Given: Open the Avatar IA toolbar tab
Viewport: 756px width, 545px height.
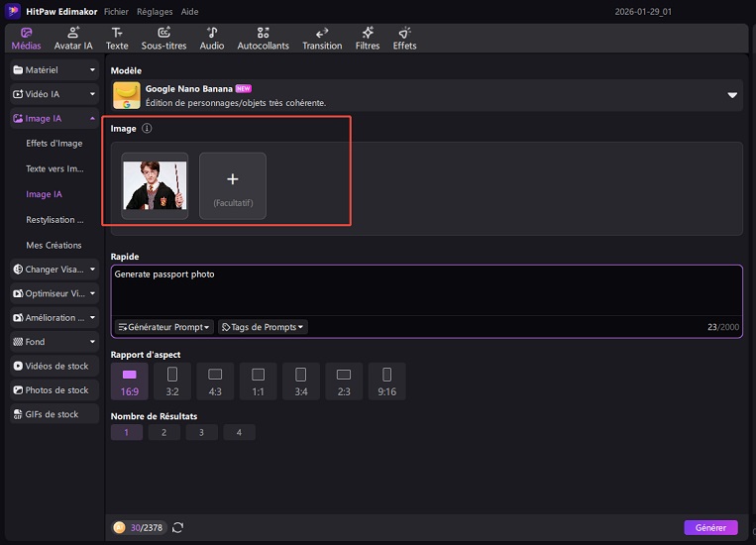Looking at the screenshot, I should click(x=74, y=39).
